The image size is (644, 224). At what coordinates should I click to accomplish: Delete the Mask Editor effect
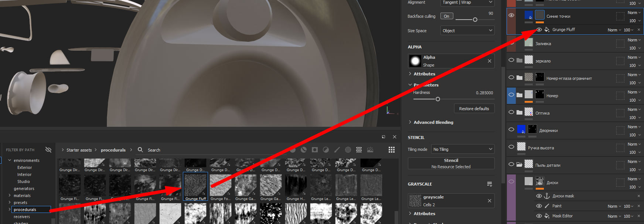pyautogui.click(x=639, y=216)
